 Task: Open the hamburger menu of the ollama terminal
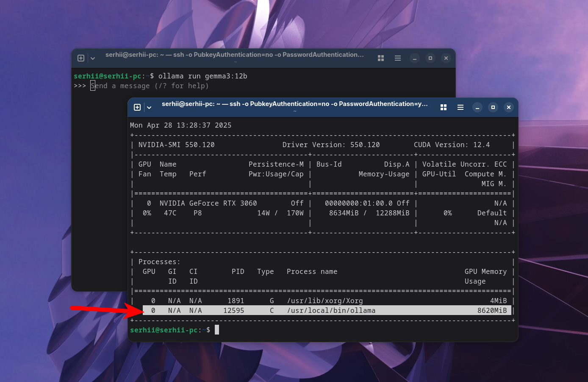point(398,58)
